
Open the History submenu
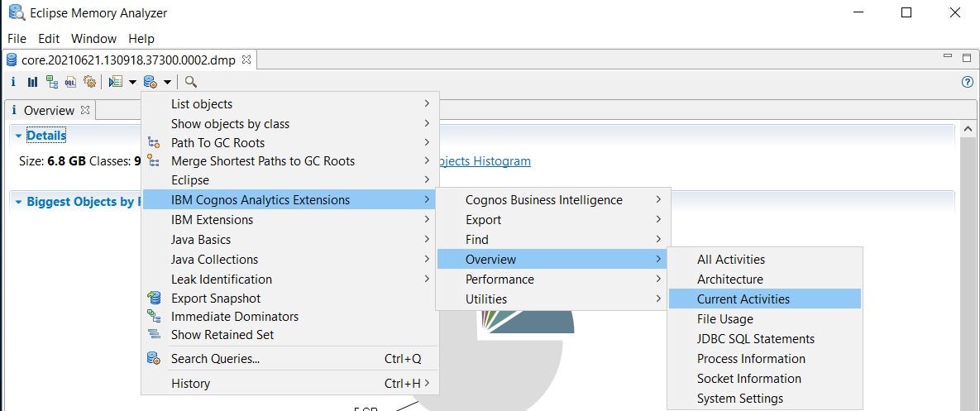click(x=290, y=384)
